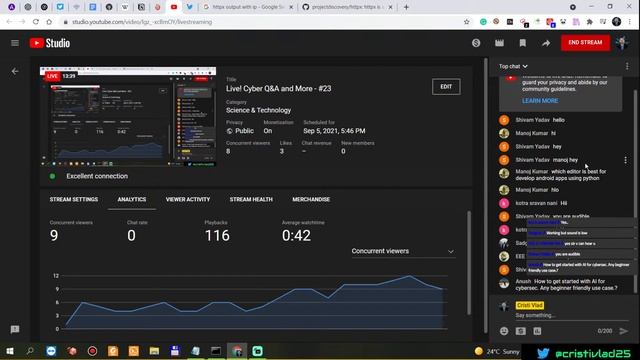Send the chat message with arrow icon
The width and height of the screenshot is (640, 360).
tap(624, 331)
